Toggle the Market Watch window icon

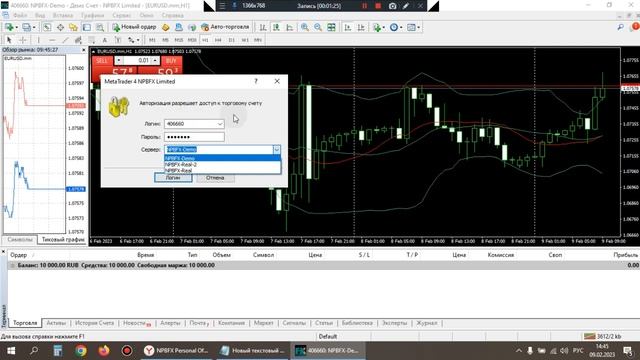point(47,27)
